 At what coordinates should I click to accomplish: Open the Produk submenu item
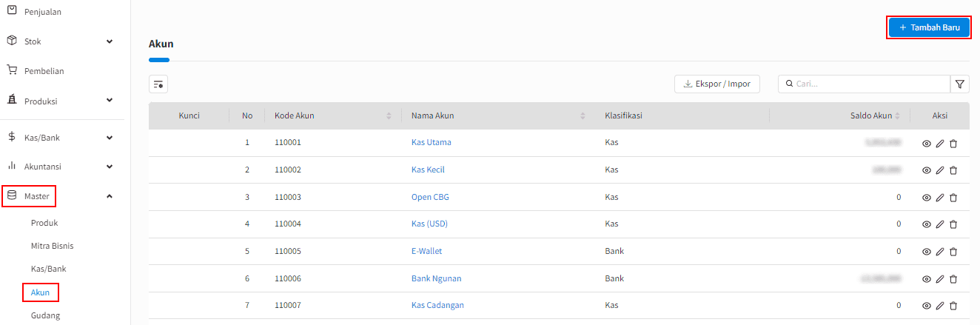[x=44, y=223]
